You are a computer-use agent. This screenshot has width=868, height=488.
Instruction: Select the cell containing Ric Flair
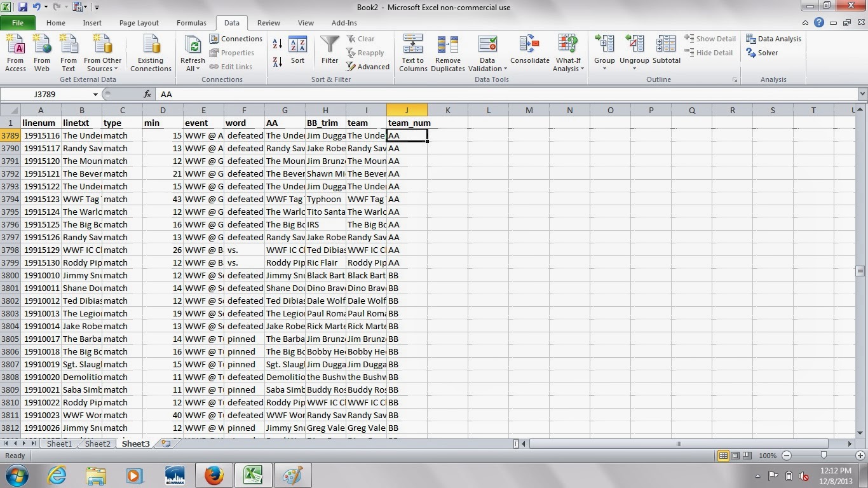pos(325,262)
